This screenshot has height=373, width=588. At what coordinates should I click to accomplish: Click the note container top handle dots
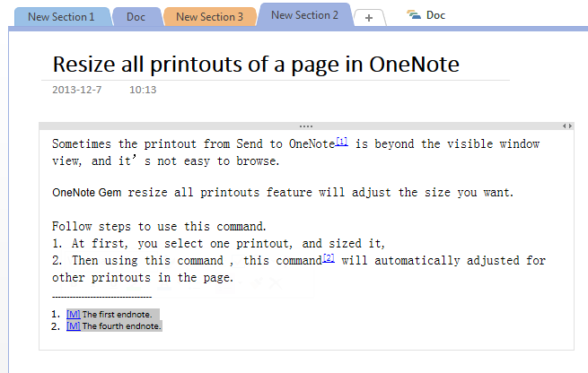[x=306, y=126]
